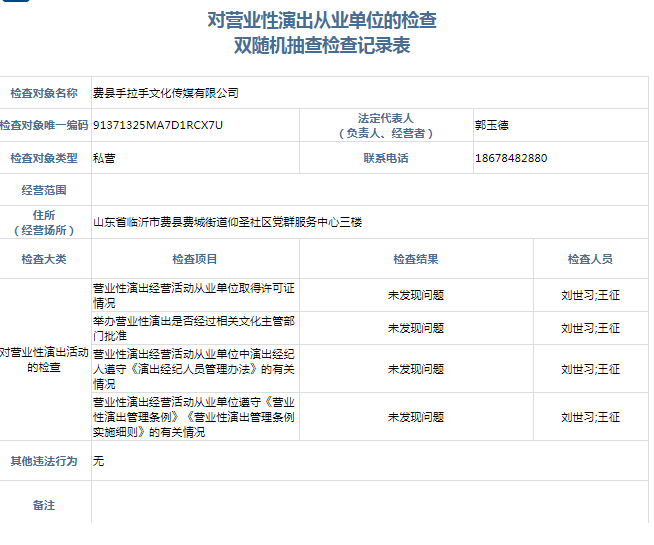654x545 pixels.
Task: Select the 文化主管部门批准 inspection item
Action: 194,328
